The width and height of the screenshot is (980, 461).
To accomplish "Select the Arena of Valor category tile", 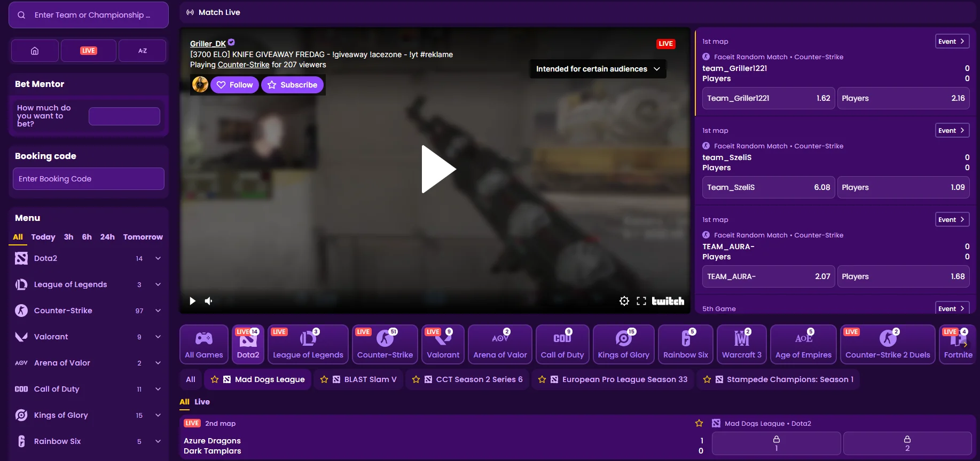I will click(500, 345).
